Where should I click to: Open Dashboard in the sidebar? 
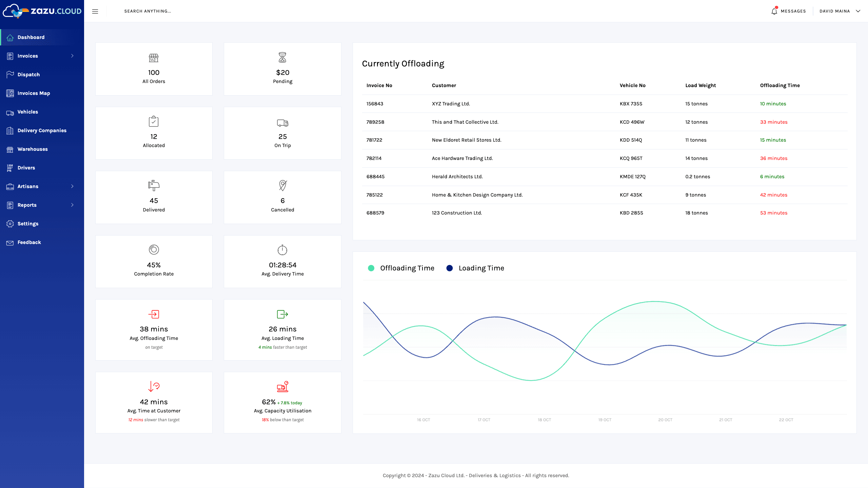coord(42,37)
